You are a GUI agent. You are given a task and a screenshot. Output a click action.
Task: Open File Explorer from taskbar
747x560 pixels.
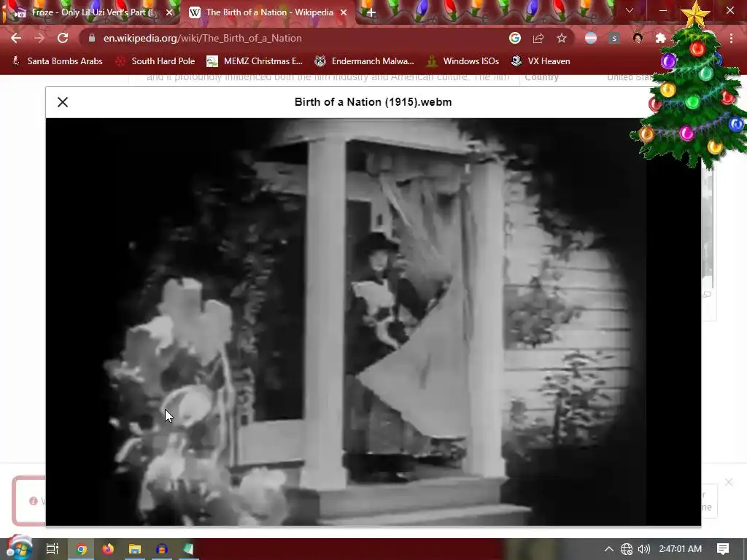(135, 549)
